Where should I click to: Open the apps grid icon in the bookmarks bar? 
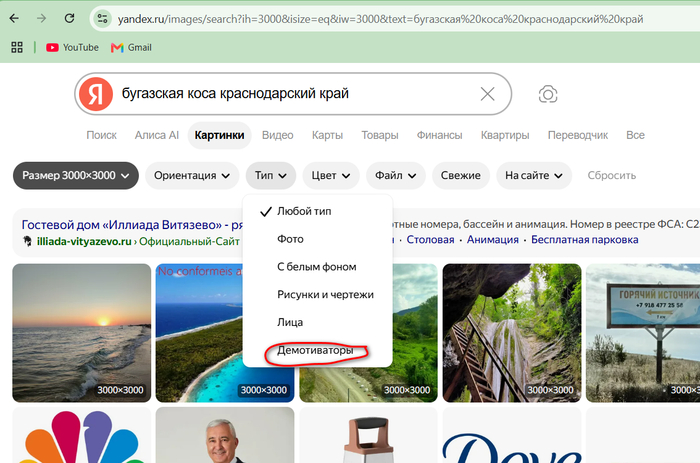[17, 47]
